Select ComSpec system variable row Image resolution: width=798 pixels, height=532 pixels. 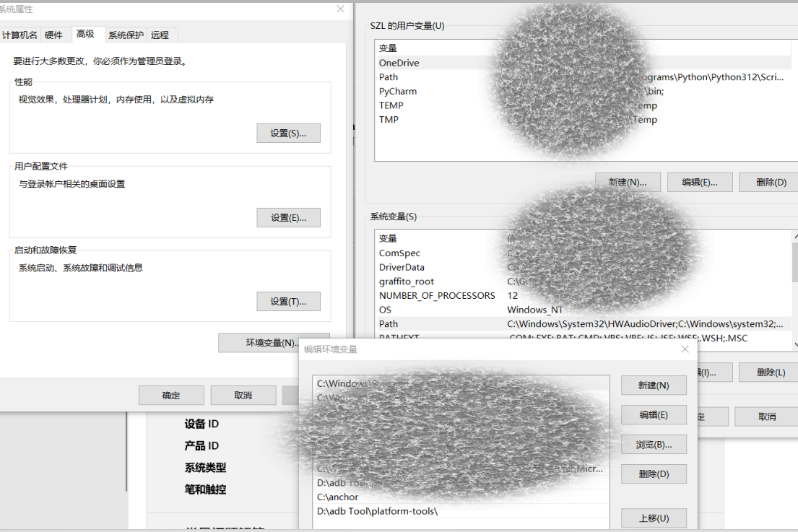coord(584,253)
